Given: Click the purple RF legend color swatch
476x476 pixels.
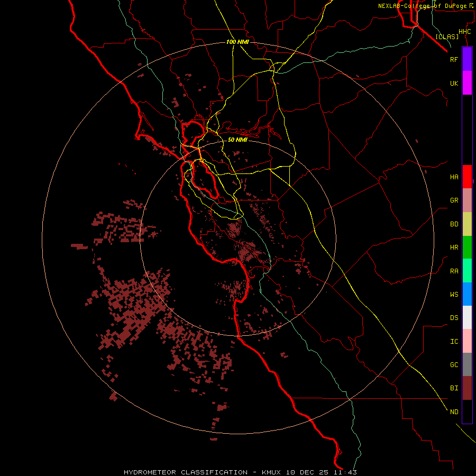Looking at the screenshot, I should 467,59.
